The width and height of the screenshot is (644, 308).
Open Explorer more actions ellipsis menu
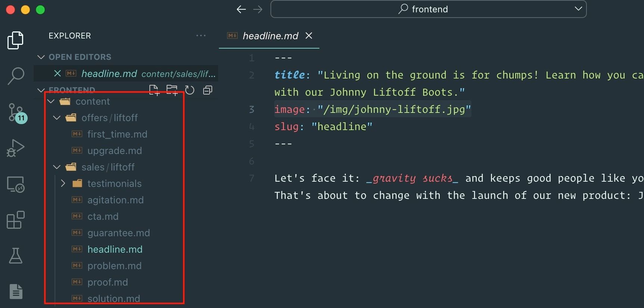point(201,36)
